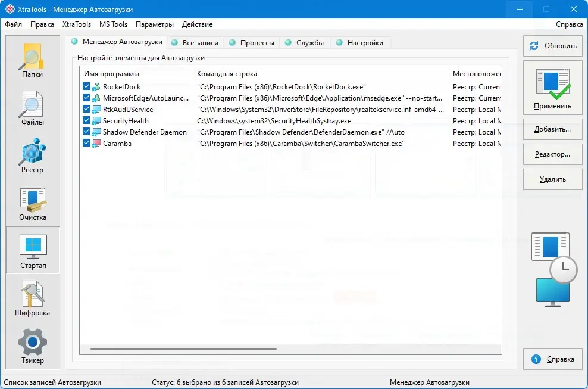Click the Caramba row icon

(96, 143)
